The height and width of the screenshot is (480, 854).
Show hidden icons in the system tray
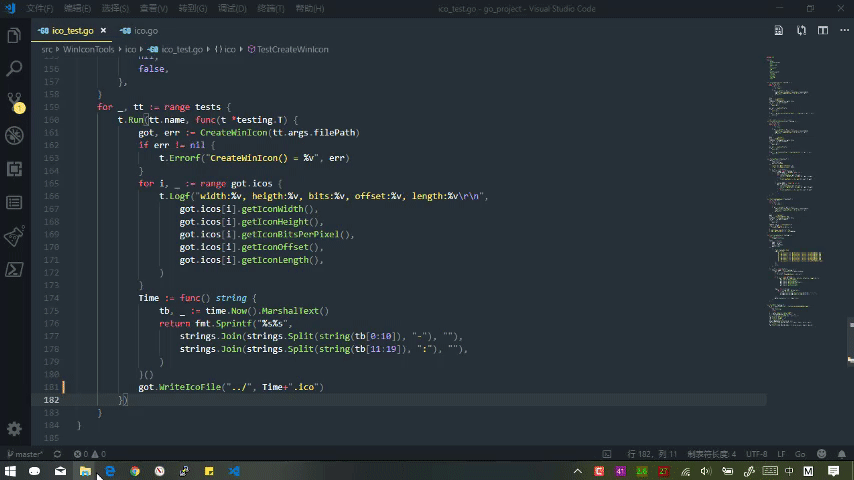tap(577, 471)
